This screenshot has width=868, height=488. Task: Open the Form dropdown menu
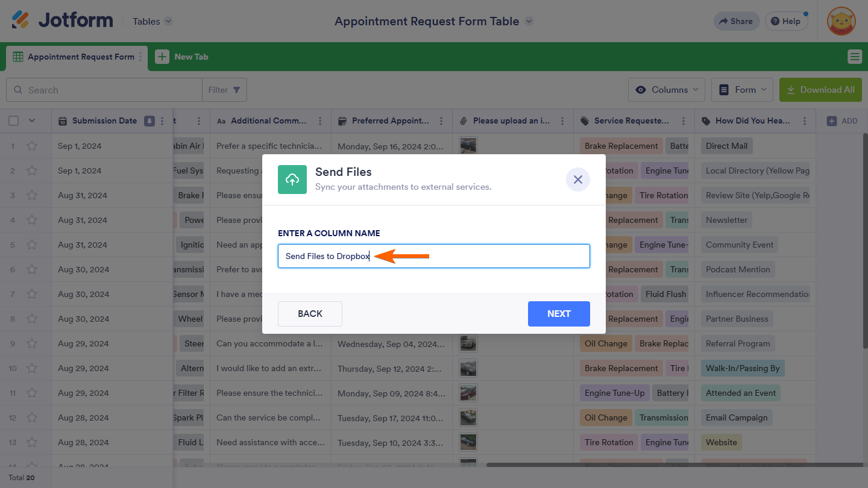point(743,90)
